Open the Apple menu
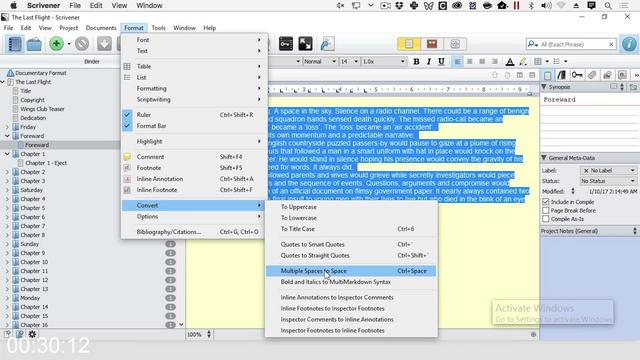The width and height of the screenshot is (640, 360). coord(13,6)
